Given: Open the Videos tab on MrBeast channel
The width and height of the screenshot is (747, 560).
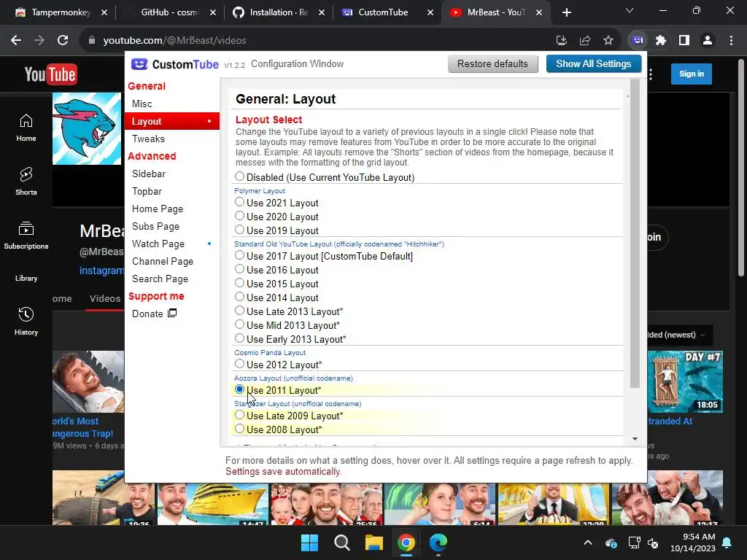Looking at the screenshot, I should coord(105,298).
